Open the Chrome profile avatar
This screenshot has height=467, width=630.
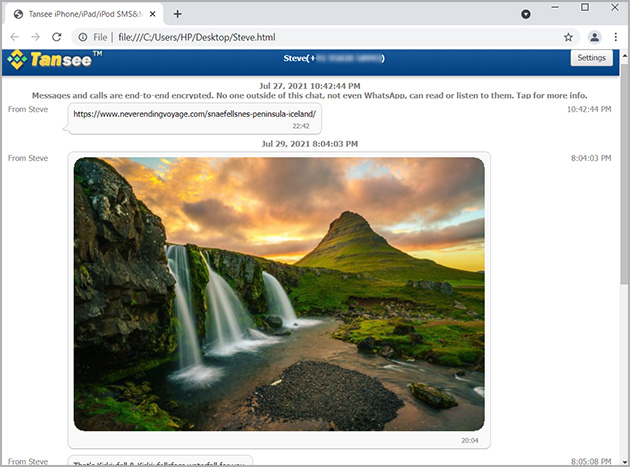[x=594, y=37]
